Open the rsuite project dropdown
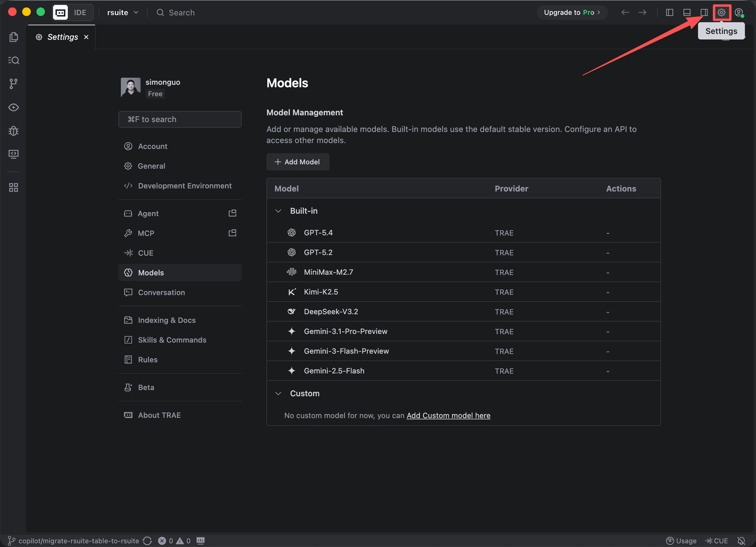 click(x=123, y=13)
